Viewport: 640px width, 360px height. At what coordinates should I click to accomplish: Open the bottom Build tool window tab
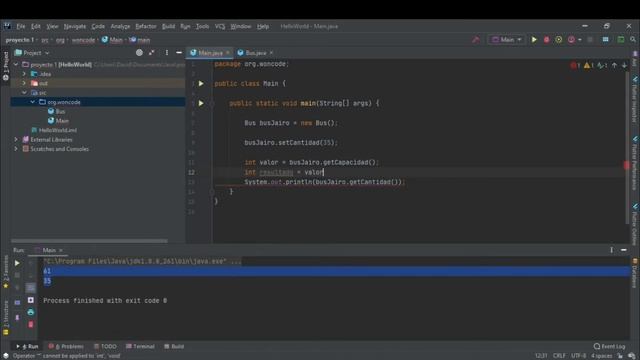(x=174, y=346)
